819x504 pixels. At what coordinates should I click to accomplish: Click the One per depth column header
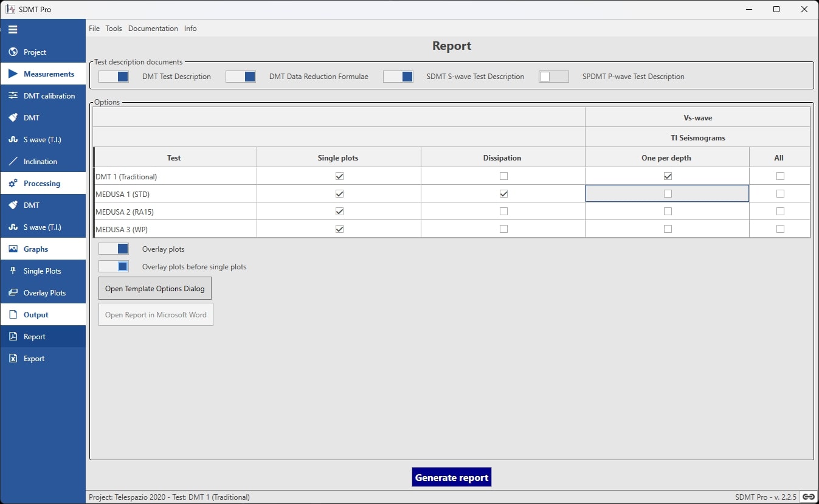pyautogui.click(x=667, y=157)
